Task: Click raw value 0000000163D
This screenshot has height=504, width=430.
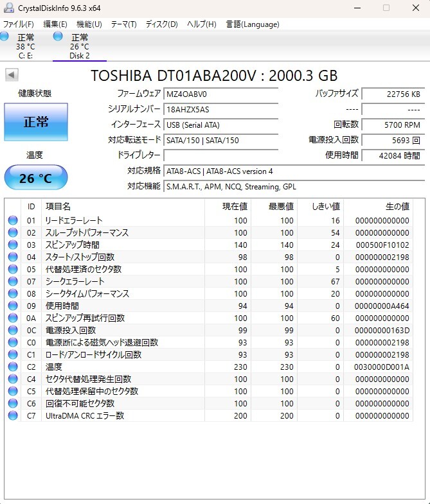Action: click(x=382, y=331)
